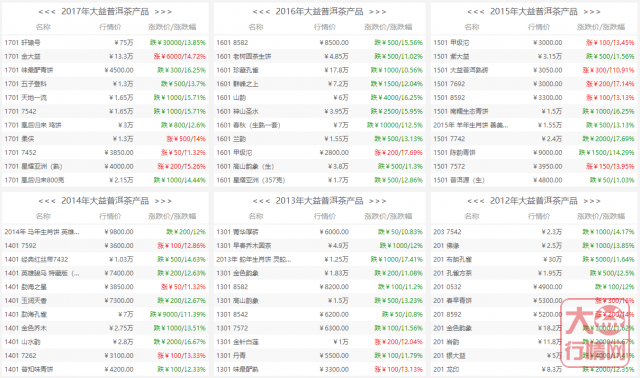The height and width of the screenshot is (378, 640).
Task: Click the <<< arrows before 2016年大益普洱茶产品
Action: tap(261, 12)
